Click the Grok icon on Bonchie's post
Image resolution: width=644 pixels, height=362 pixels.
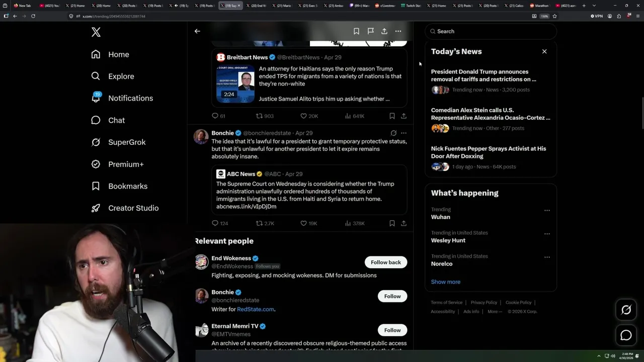click(x=393, y=133)
